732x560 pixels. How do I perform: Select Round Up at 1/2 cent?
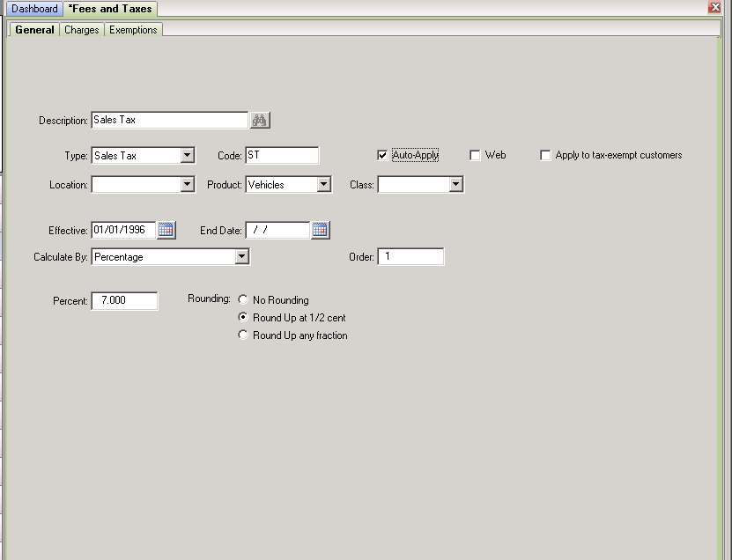coord(243,317)
